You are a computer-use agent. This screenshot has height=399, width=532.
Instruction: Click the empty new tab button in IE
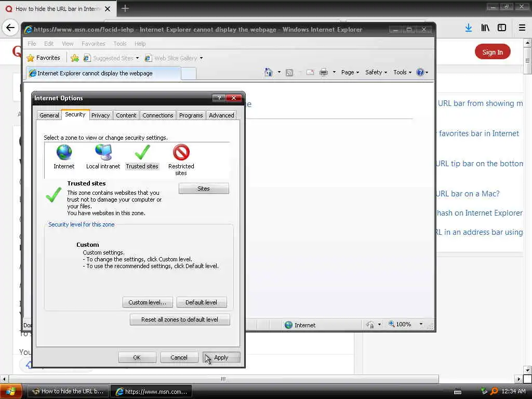pyautogui.click(x=188, y=73)
